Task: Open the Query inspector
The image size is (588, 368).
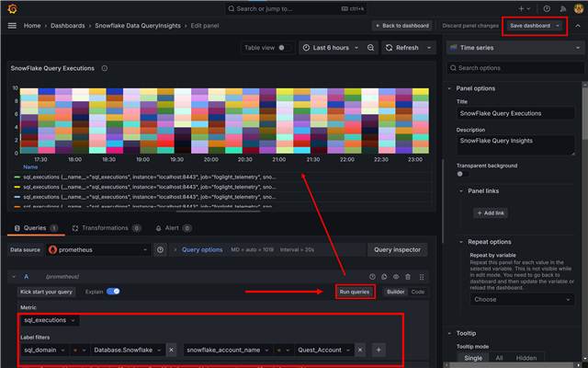Action: coord(398,249)
